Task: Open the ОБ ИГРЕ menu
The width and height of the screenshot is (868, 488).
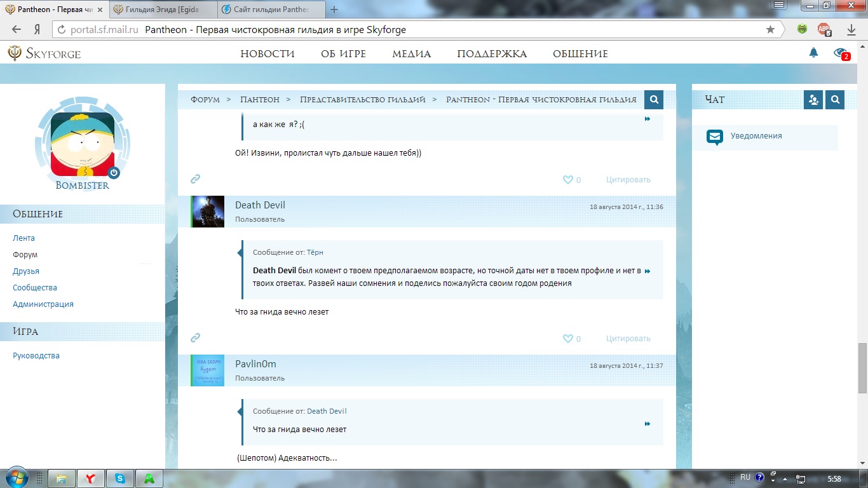Action: (344, 54)
